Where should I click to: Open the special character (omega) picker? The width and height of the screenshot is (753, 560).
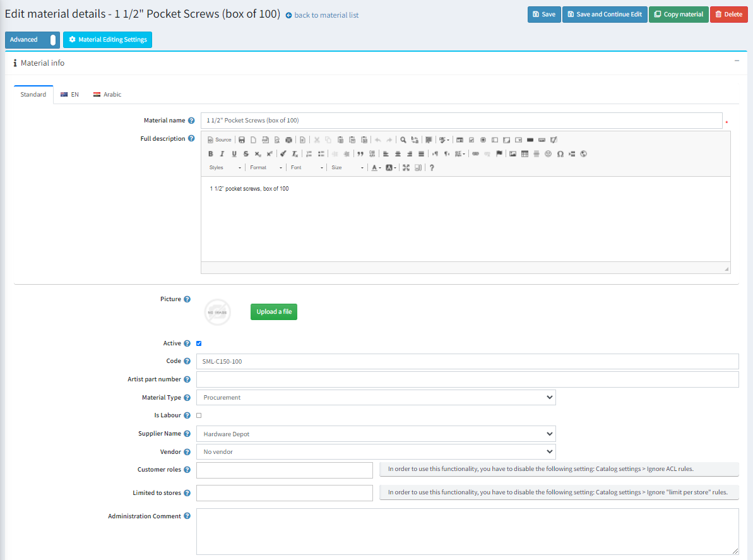click(x=560, y=153)
